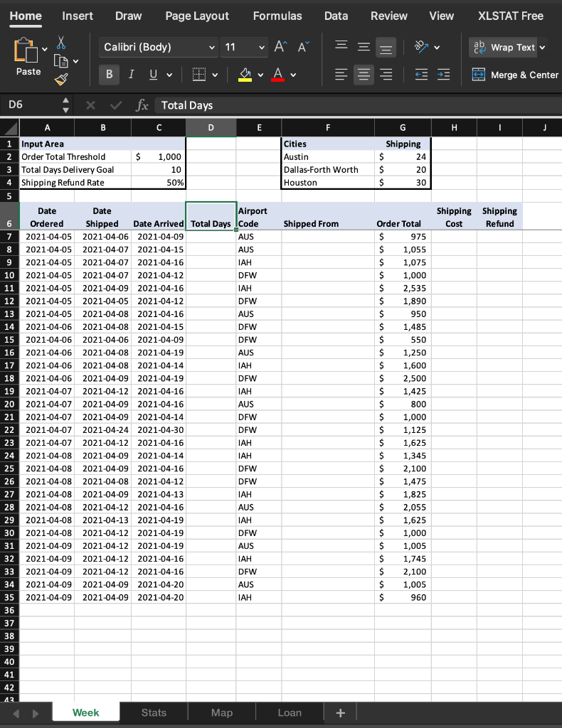The width and height of the screenshot is (562, 728).
Task: Expand orientation dropdown arrow
Action: click(437, 48)
